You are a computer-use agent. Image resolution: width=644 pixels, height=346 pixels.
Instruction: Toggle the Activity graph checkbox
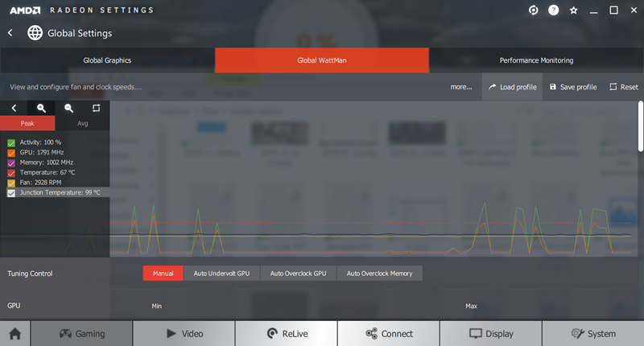[x=11, y=142]
